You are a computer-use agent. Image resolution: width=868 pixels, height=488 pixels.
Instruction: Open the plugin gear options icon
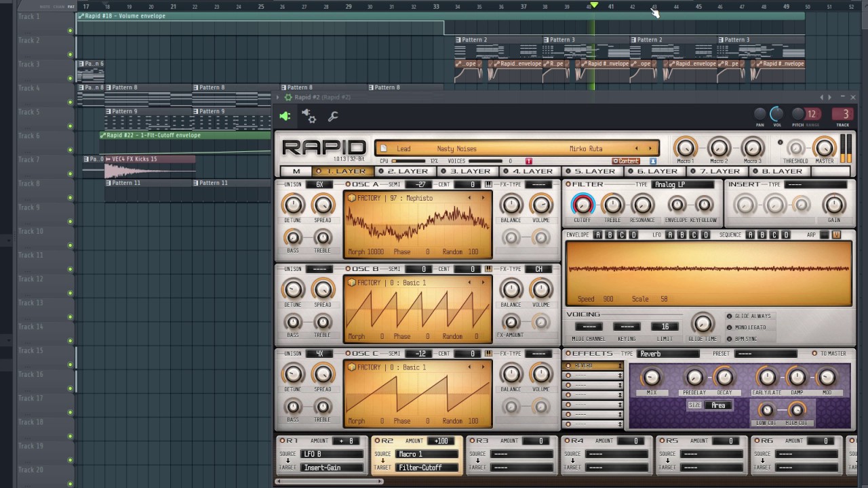pos(309,117)
